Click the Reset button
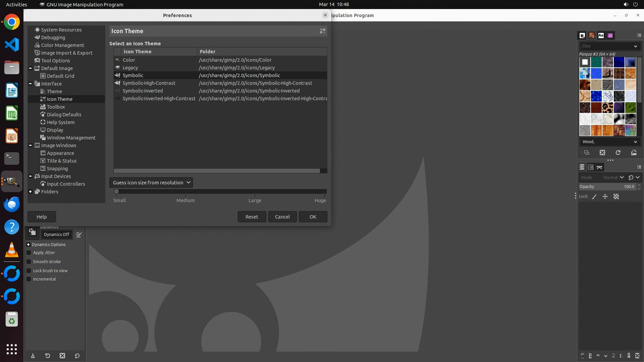This screenshot has height=362, width=644. click(252, 217)
